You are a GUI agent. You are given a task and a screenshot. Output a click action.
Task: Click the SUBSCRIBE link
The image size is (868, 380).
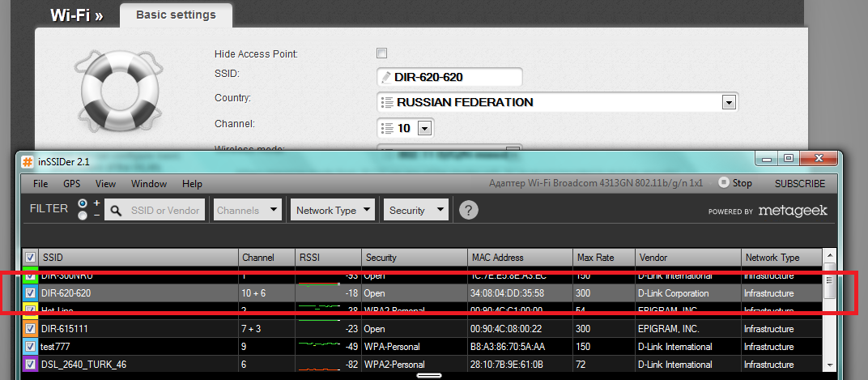tap(799, 184)
